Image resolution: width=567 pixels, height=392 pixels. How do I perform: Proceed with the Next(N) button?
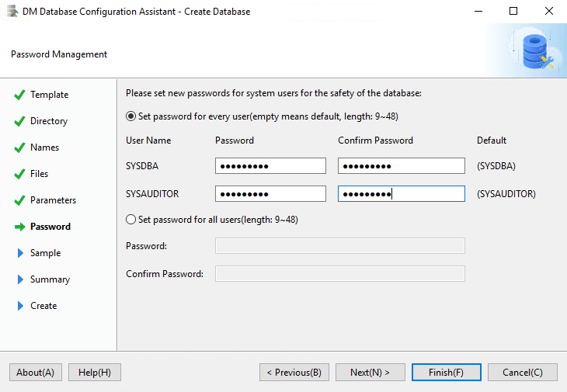(x=370, y=372)
